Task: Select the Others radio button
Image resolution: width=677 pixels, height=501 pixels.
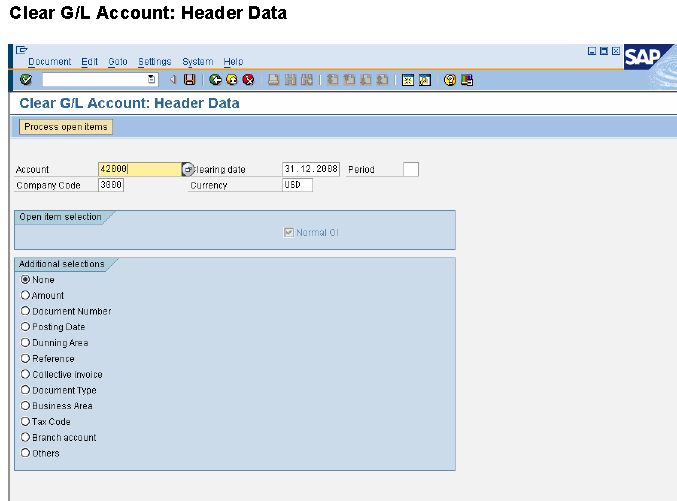Action: [25, 453]
